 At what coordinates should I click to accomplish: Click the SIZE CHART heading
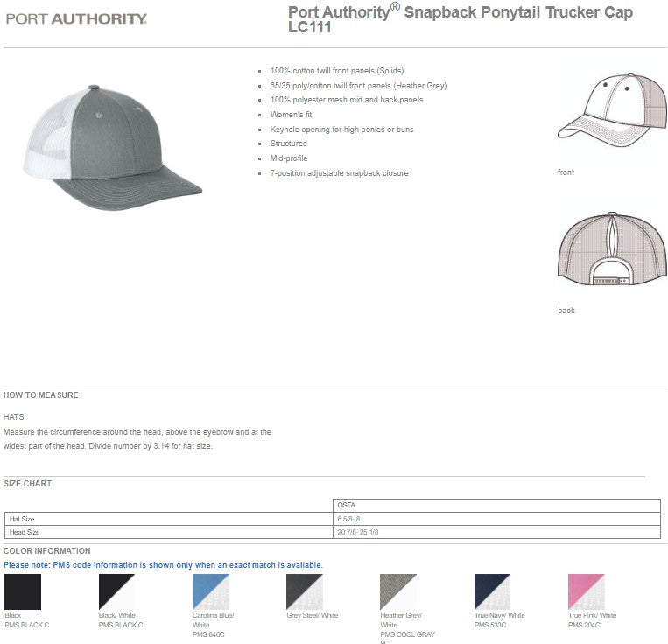coord(28,484)
